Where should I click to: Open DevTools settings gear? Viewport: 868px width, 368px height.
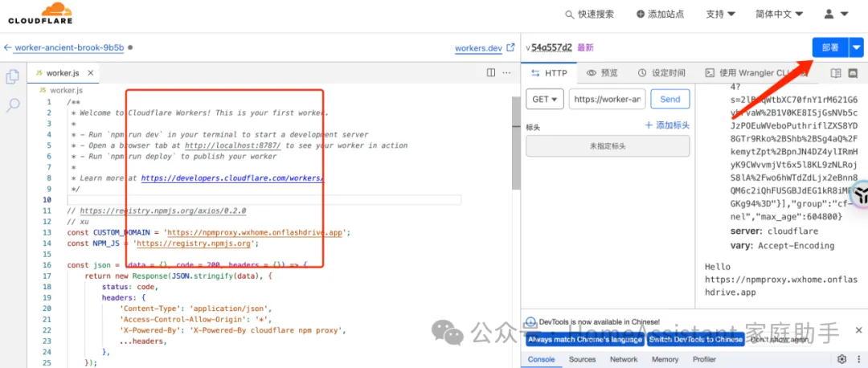click(842, 359)
